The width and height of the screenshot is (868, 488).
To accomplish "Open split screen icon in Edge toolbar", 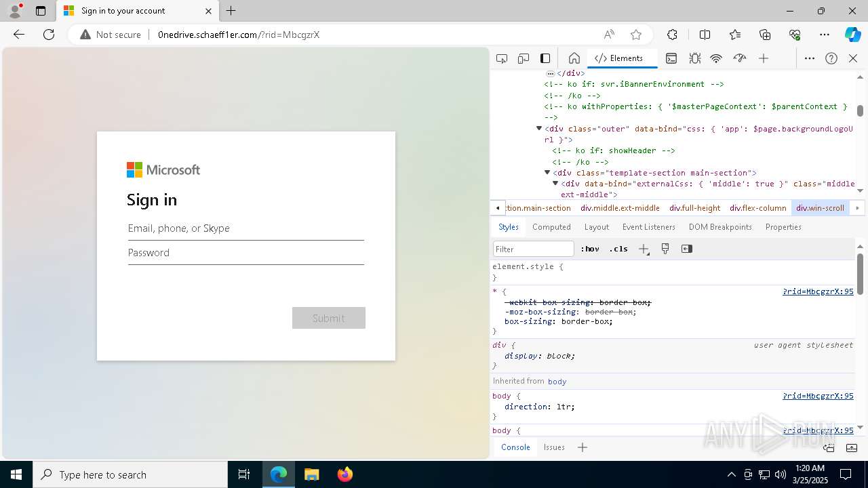I will tap(705, 35).
